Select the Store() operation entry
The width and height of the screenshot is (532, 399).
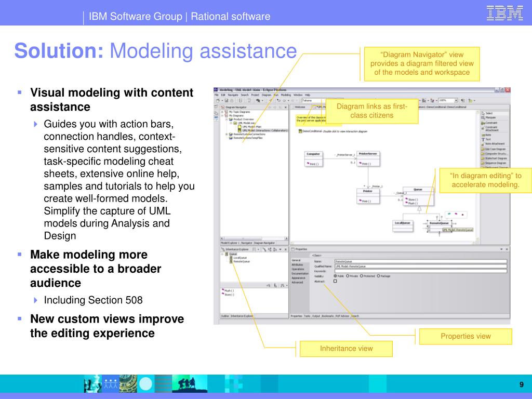pos(228,295)
